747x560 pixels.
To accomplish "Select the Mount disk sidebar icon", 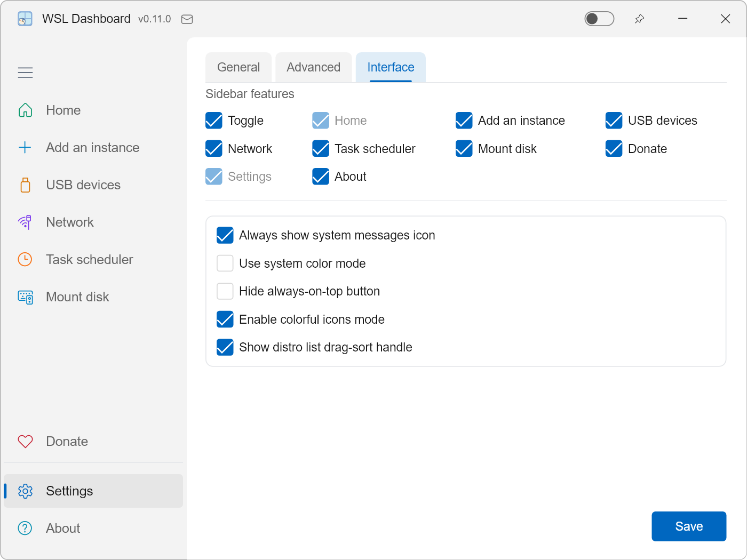I will coord(25,297).
